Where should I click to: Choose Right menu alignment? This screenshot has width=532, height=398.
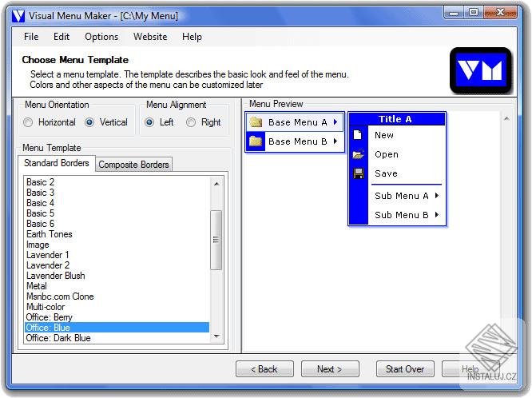(x=191, y=122)
